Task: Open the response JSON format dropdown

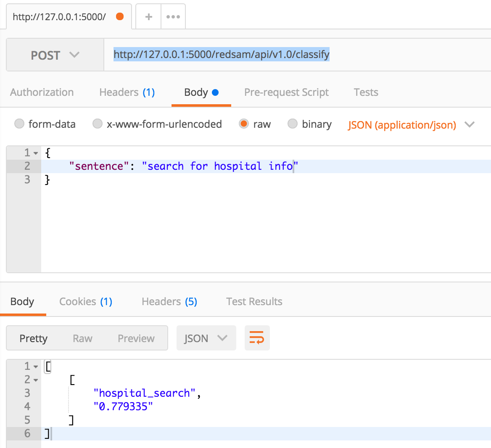Action: coord(206,338)
